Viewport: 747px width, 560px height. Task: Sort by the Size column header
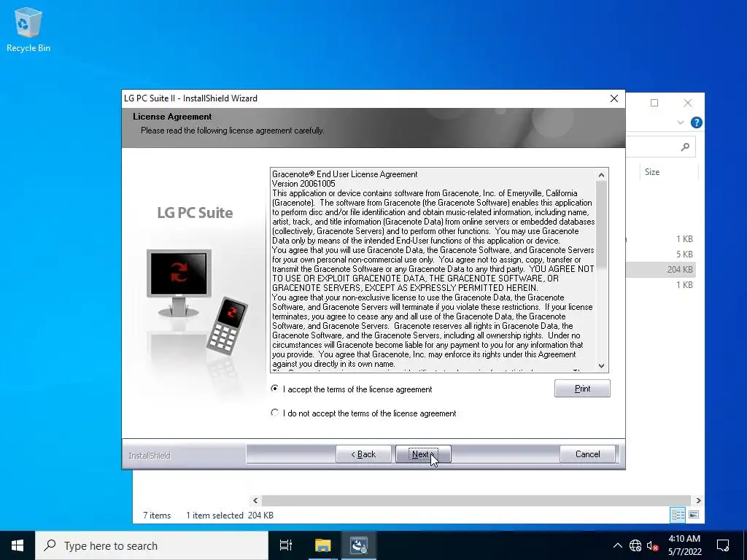click(x=651, y=172)
